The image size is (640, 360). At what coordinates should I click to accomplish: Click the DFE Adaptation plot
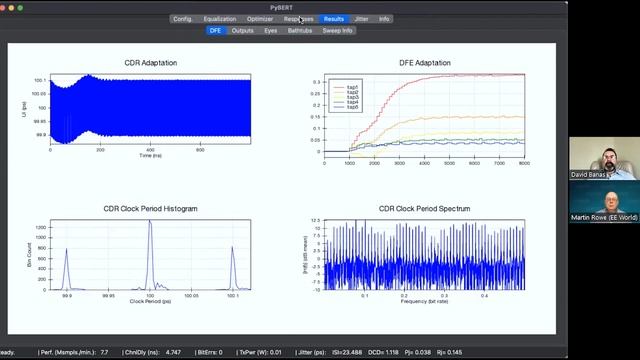click(424, 116)
